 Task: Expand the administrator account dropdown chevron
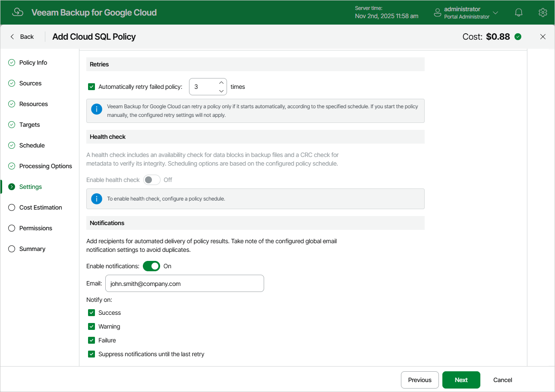495,13
